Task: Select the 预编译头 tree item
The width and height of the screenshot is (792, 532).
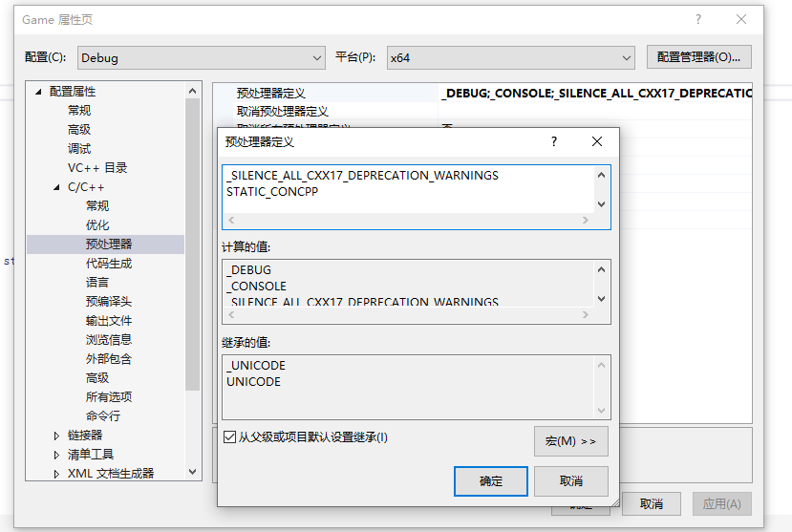Action: 109,302
